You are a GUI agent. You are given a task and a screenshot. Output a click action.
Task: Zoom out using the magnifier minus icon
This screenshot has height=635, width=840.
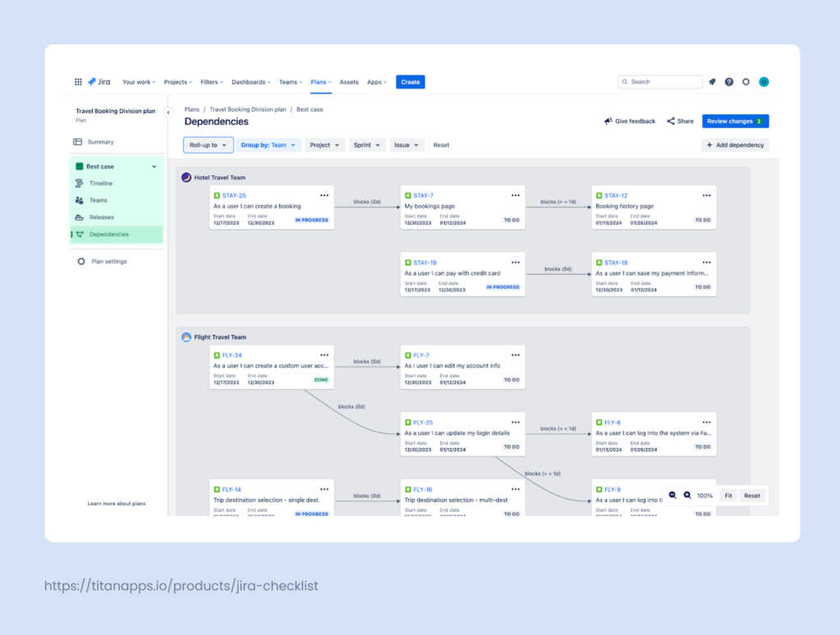pyautogui.click(x=673, y=496)
